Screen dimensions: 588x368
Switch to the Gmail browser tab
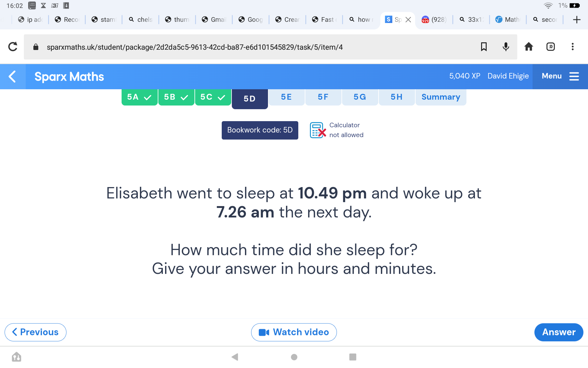[x=214, y=20]
